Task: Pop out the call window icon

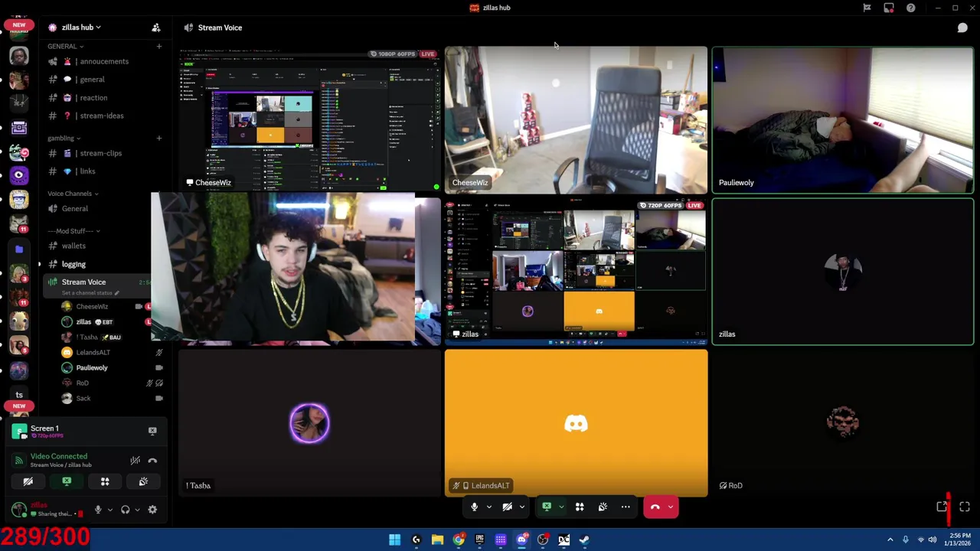Action: (x=942, y=507)
